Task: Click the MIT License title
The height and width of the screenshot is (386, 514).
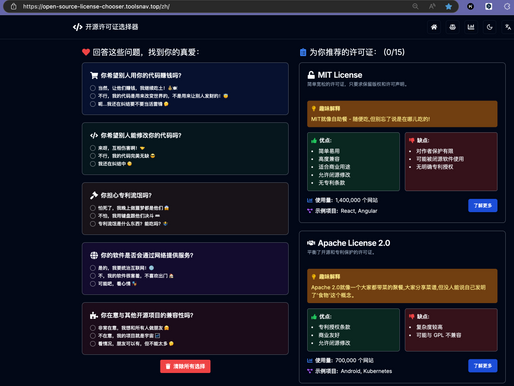Action: [340, 75]
